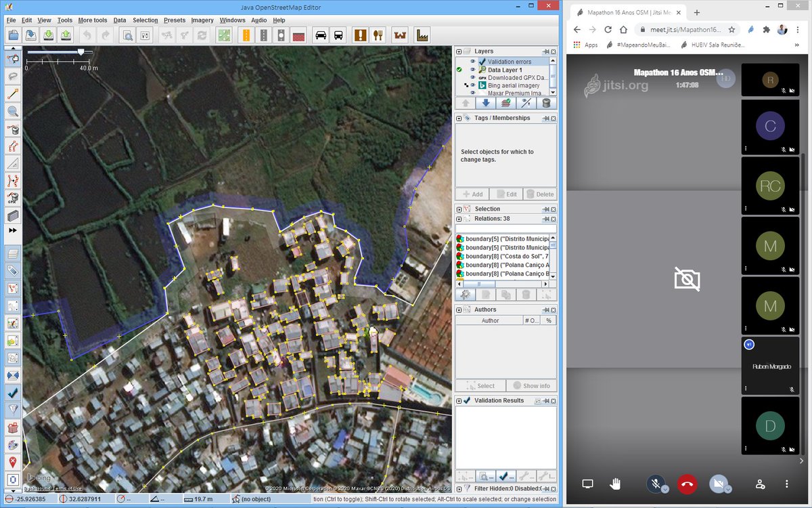812x508 pixels.
Task: Click the Upload data toolbar icon
Action: click(x=66, y=35)
